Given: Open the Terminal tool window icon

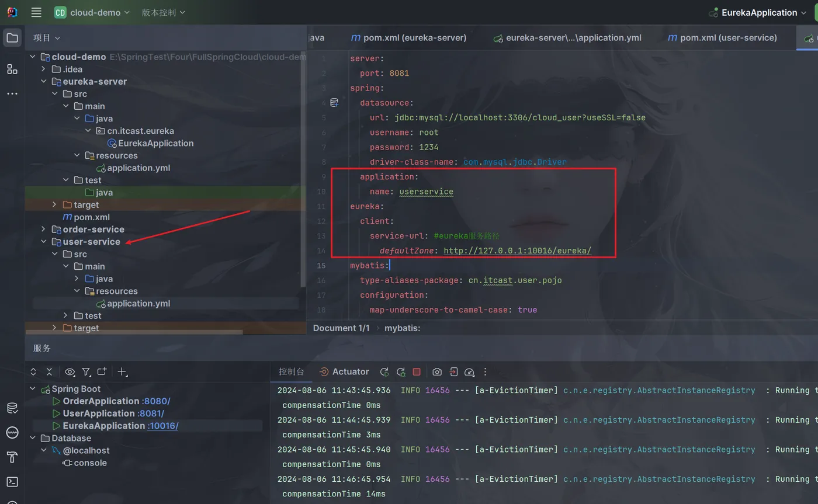Looking at the screenshot, I should tap(12, 482).
